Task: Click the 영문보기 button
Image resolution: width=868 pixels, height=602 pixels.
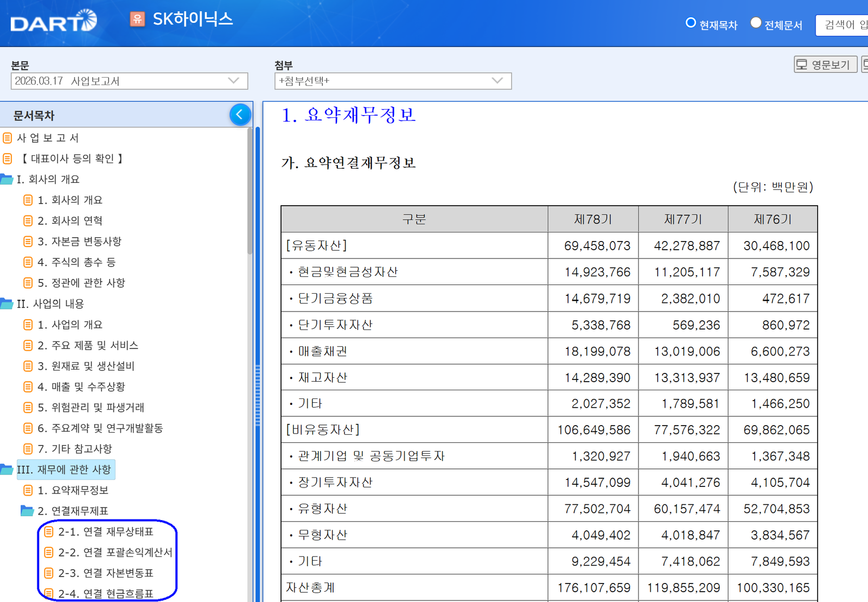Action: point(825,65)
